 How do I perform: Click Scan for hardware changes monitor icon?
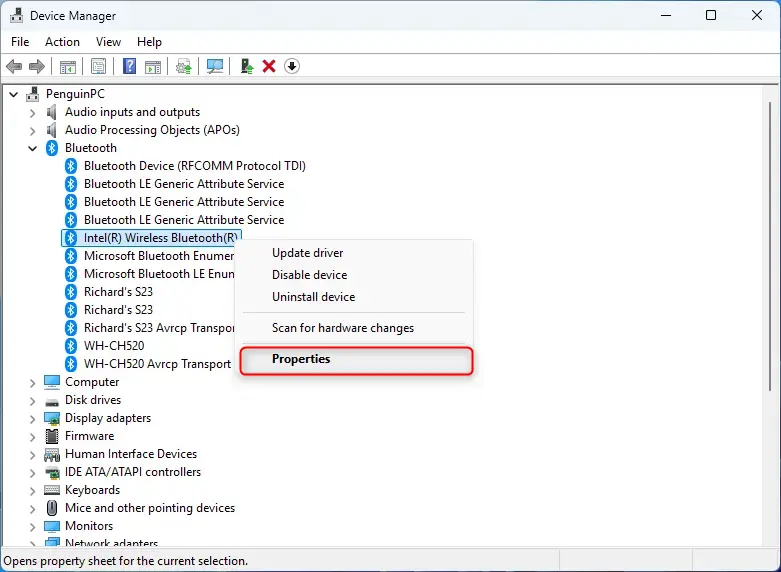pyautogui.click(x=215, y=66)
